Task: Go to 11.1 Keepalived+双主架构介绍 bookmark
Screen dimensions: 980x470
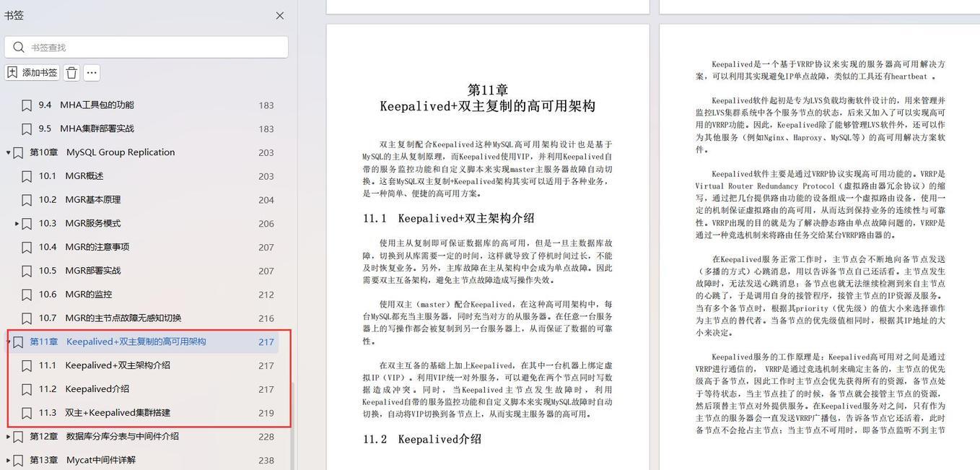Action: (105, 365)
